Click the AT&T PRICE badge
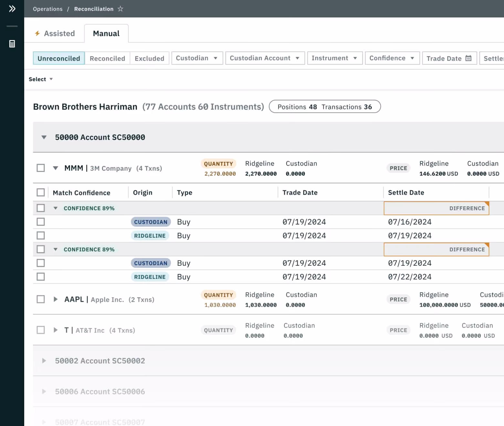This screenshot has width=504, height=426. [398, 330]
